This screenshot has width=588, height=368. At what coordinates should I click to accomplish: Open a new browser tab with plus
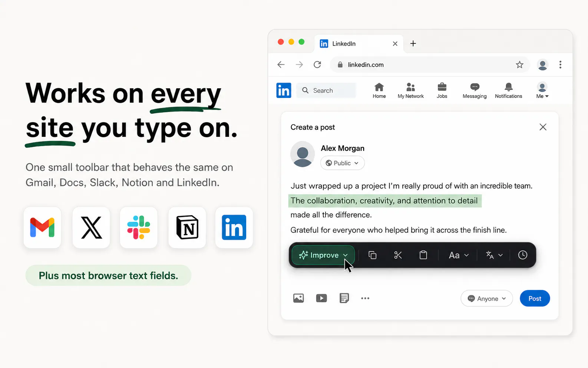click(413, 43)
